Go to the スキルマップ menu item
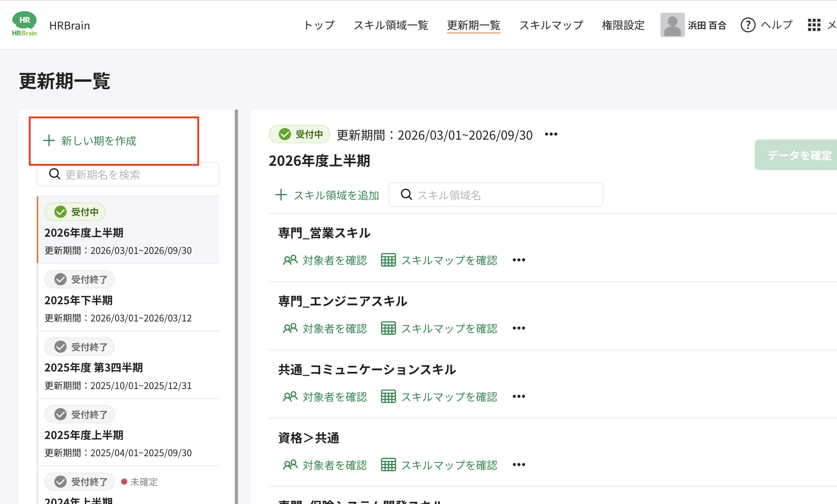The height and width of the screenshot is (504, 837). point(552,25)
